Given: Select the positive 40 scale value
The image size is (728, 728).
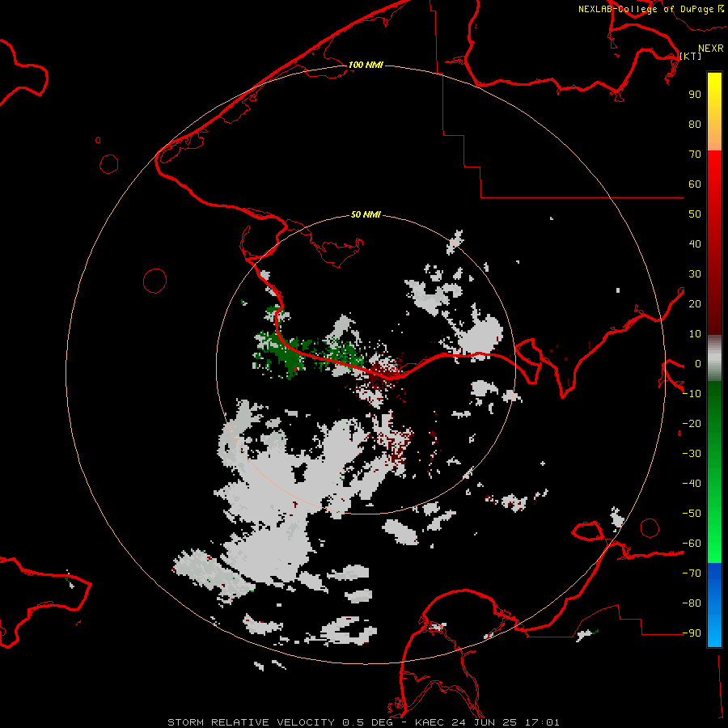Looking at the screenshot, I should tap(695, 243).
